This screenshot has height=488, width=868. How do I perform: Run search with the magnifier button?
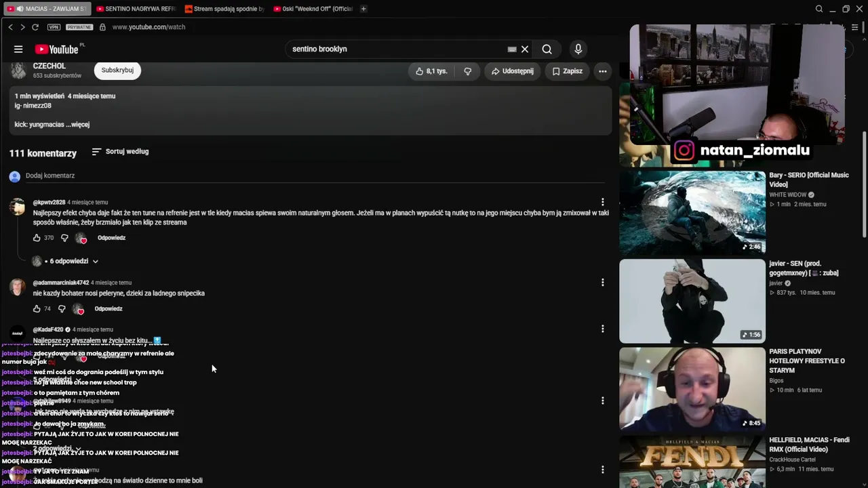[547, 49]
